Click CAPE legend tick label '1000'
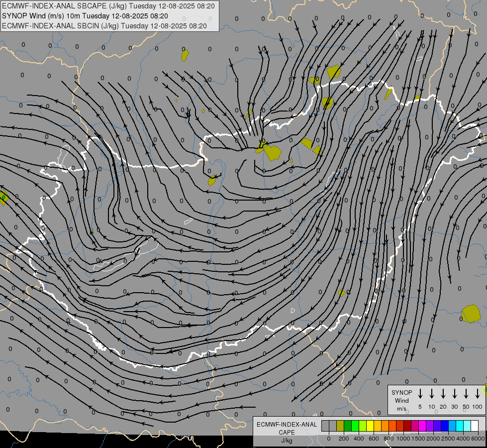Viewport: 487px width, 448px height. tap(403, 439)
